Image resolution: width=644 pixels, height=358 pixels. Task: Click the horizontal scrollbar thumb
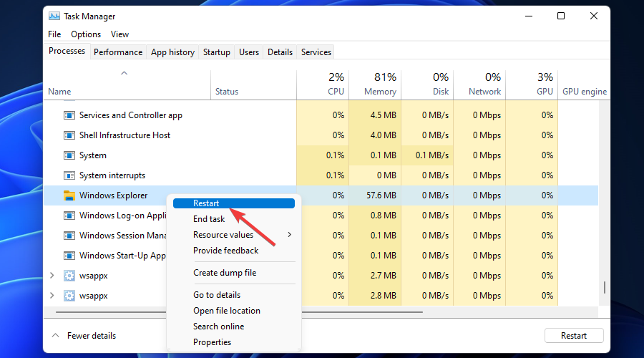[x=239, y=312]
